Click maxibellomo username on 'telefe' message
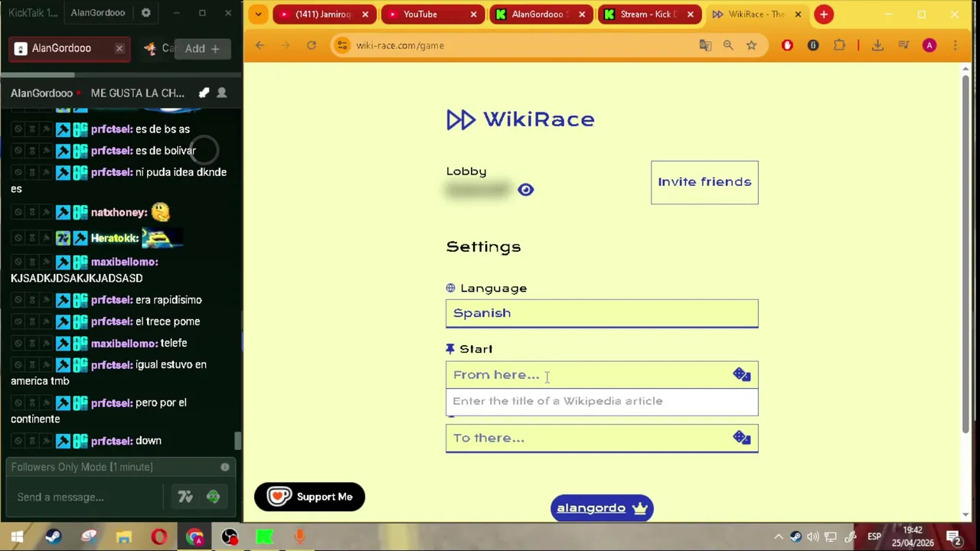This screenshot has width=980, height=551. [123, 344]
